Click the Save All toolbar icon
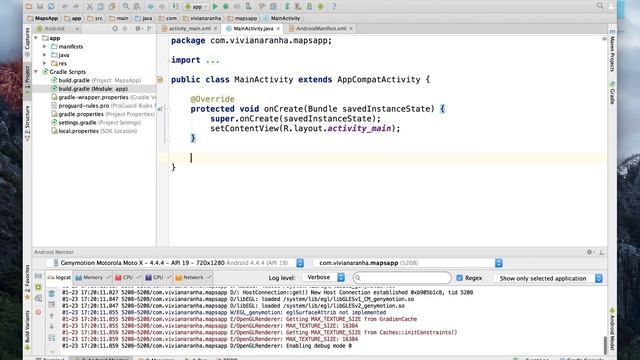The width and height of the screenshot is (640, 360). click(x=40, y=6)
